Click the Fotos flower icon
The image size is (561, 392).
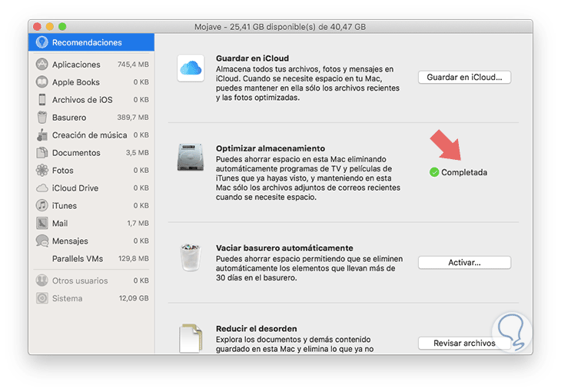click(x=41, y=170)
